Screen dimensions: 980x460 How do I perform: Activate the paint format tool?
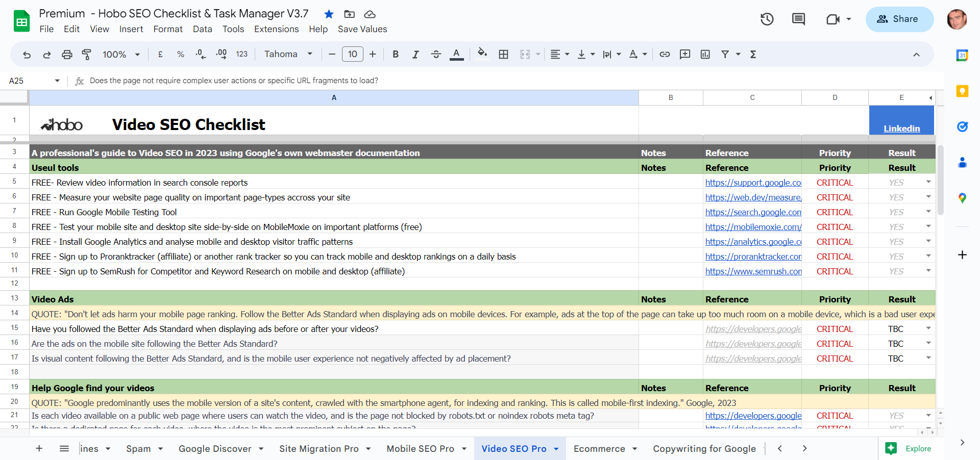[x=87, y=55]
